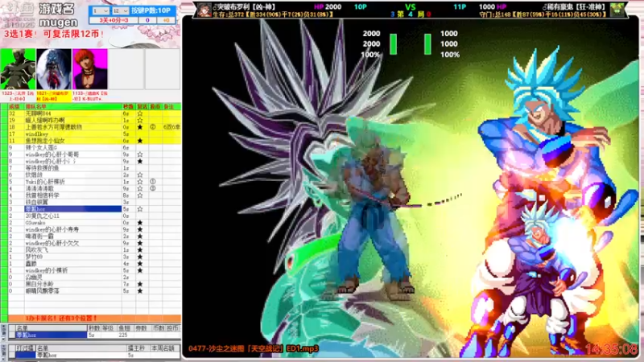Toggle the star on 风吹灰飞 row
The height and width of the screenshot is (362, 644).
tap(140, 250)
